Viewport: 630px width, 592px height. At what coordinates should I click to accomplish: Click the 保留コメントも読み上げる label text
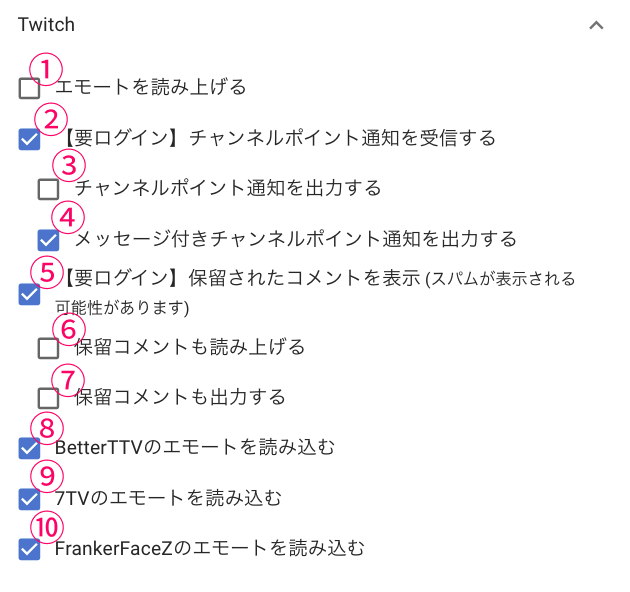pyautogui.click(x=190, y=347)
